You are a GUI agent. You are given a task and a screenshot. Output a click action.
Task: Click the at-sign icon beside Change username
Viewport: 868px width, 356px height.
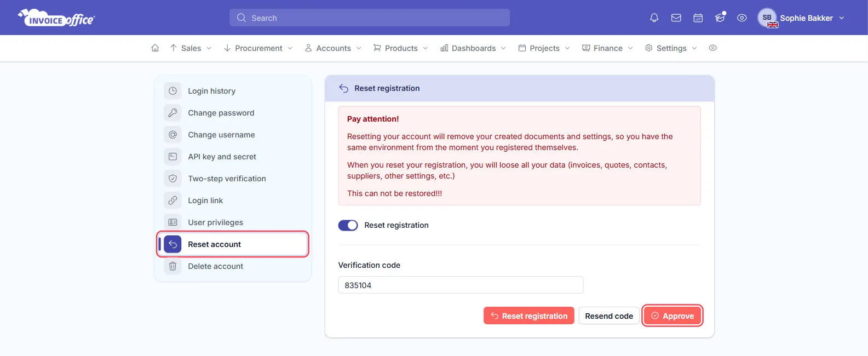173,135
